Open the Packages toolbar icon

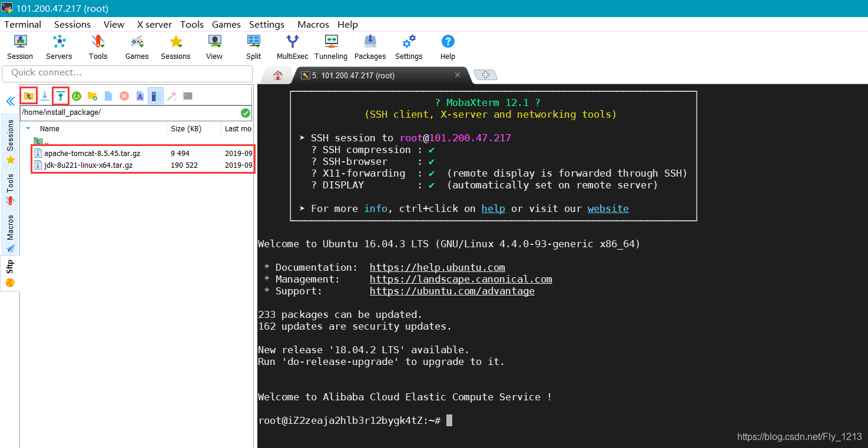pyautogui.click(x=370, y=47)
